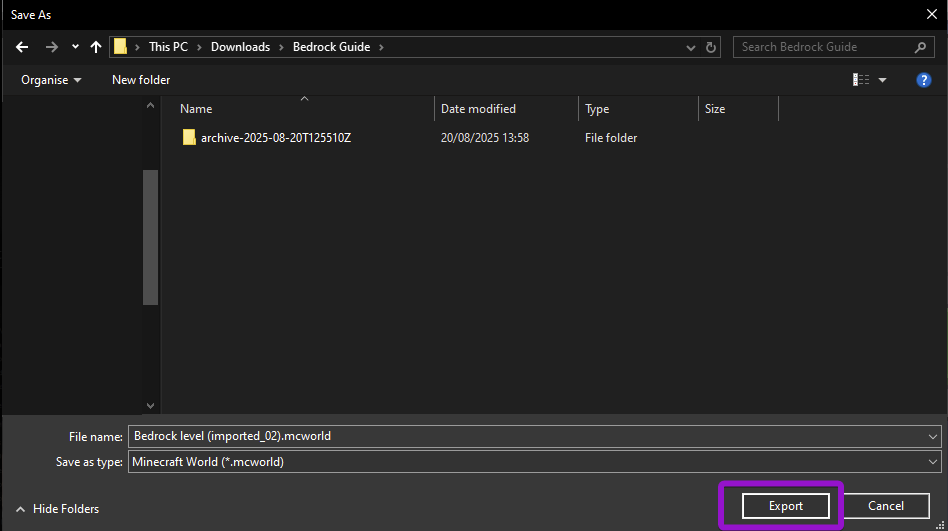Change the view layout icon

(x=861, y=80)
